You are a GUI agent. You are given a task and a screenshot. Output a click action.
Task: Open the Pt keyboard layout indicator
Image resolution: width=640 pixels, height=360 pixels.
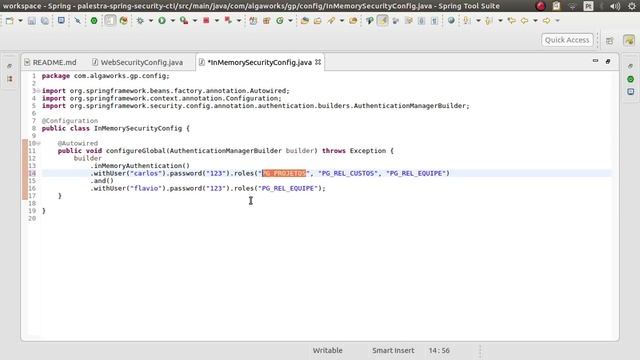588,6
